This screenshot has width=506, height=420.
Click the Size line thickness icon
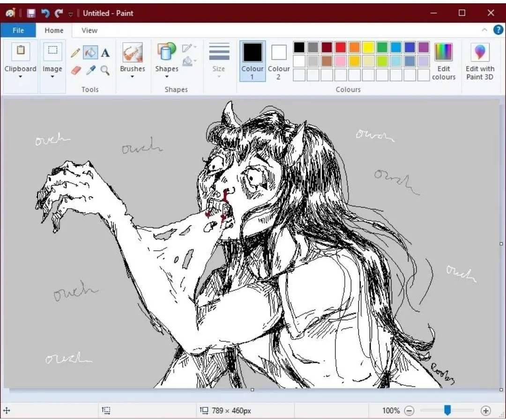[219, 52]
